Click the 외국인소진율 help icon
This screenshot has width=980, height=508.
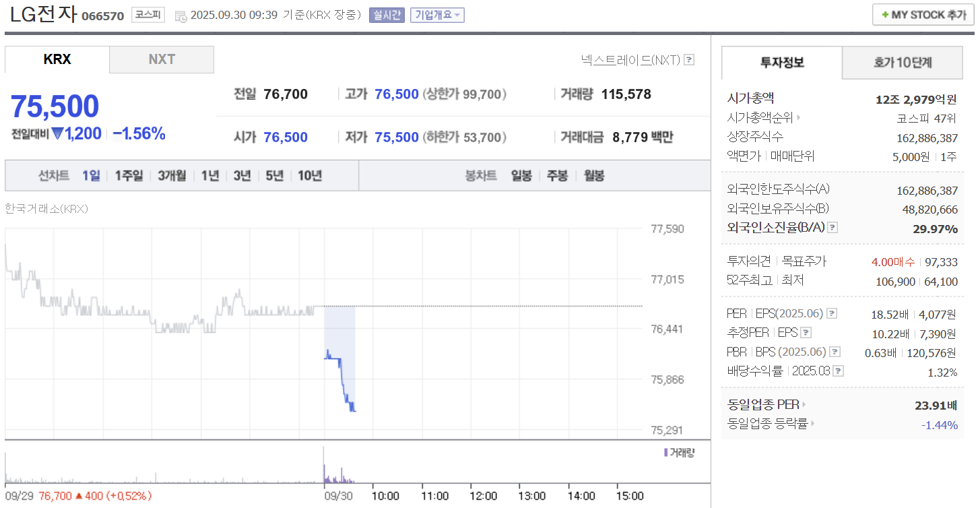pos(833,227)
